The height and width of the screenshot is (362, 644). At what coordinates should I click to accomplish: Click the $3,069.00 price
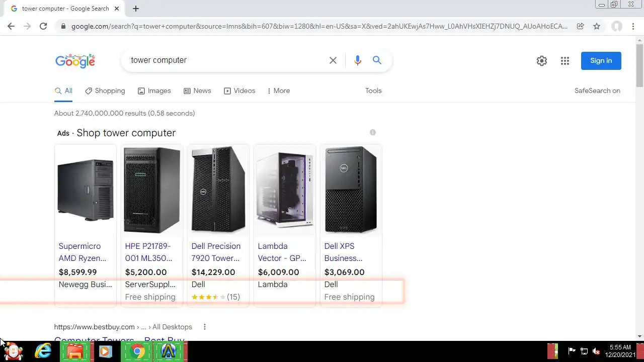coord(345,273)
